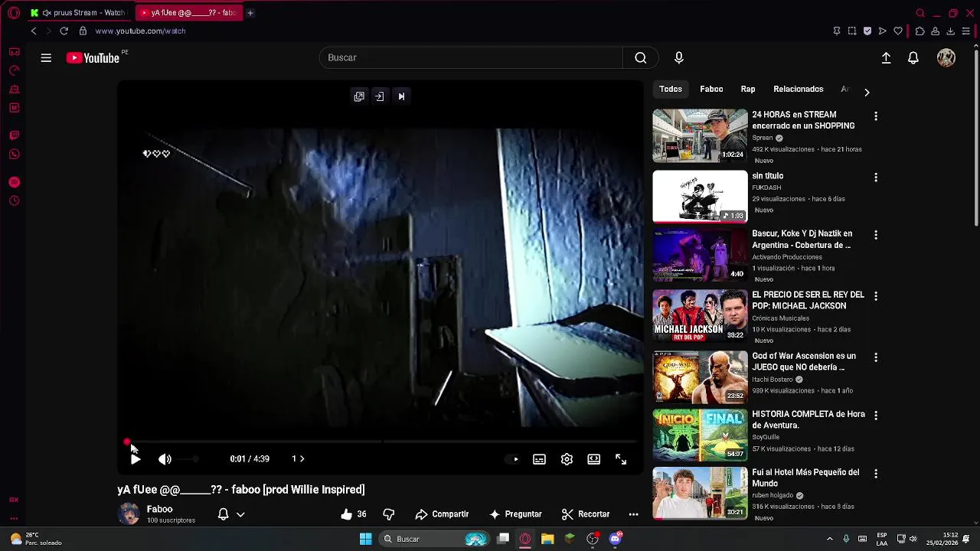The width and height of the screenshot is (980, 551).
Task: Open History clock in Opera sidebar
Action: pos(14,201)
